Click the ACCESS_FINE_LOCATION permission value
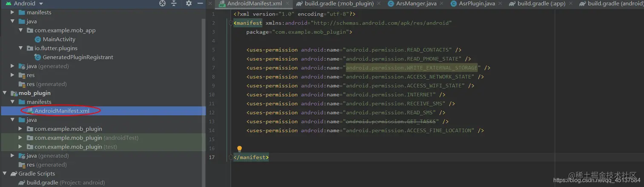644x187 pixels. pyautogui.click(x=409, y=131)
